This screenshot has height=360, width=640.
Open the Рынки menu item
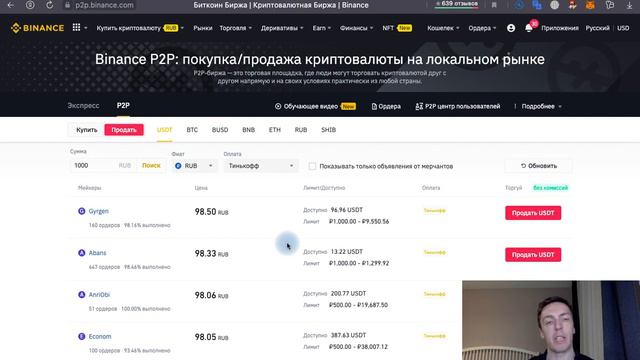203,28
